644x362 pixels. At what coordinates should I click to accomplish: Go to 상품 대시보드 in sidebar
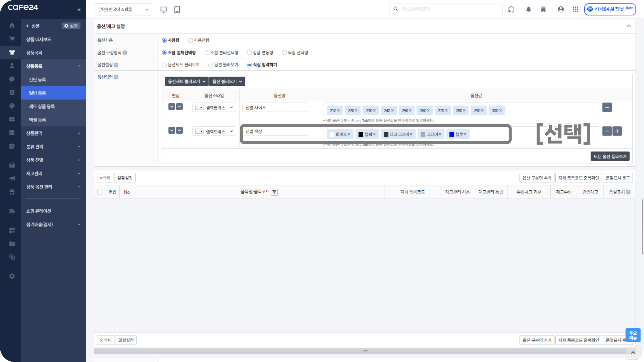38,39
